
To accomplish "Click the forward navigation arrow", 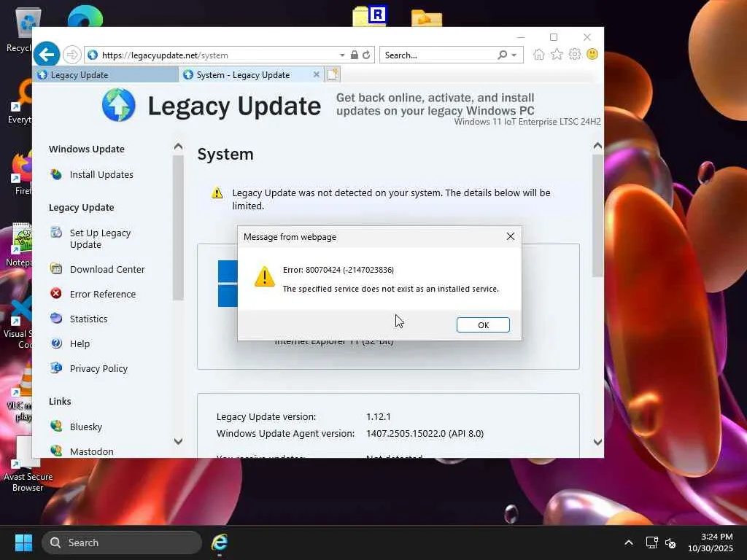I will [x=71, y=55].
